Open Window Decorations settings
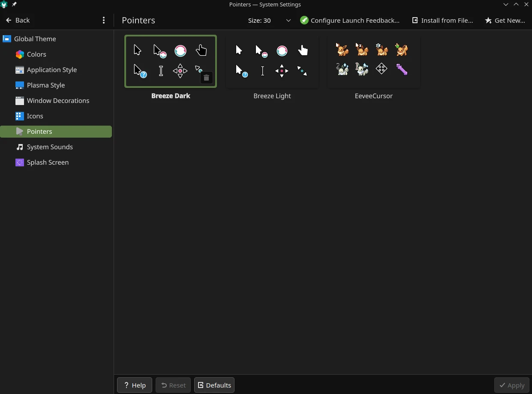This screenshot has height=394, width=532. tap(56, 101)
